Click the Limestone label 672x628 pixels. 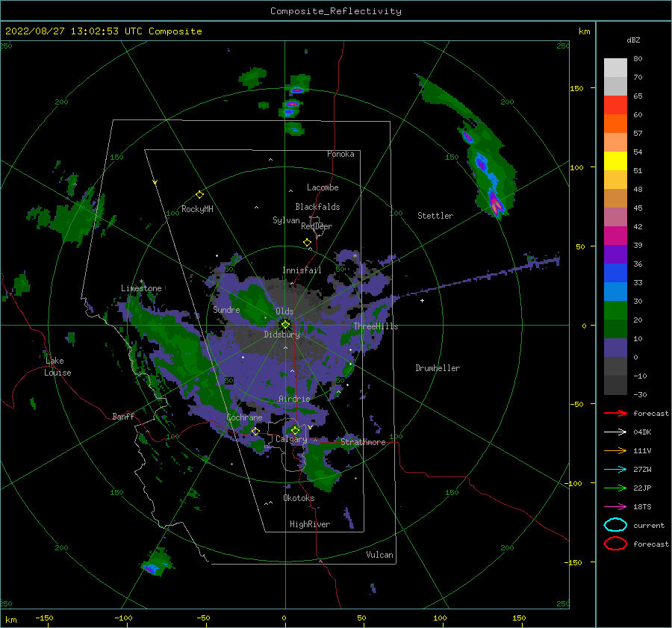(x=141, y=288)
